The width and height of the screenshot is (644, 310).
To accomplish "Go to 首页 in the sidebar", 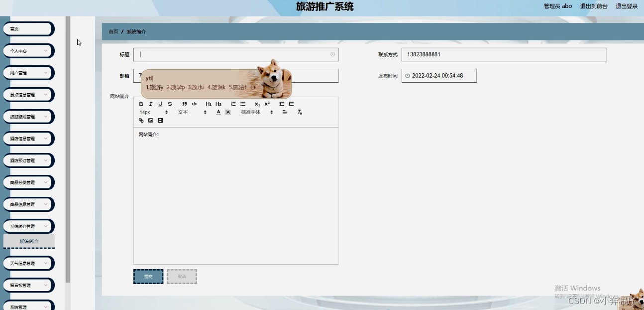I will pyautogui.click(x=28, y=29).
